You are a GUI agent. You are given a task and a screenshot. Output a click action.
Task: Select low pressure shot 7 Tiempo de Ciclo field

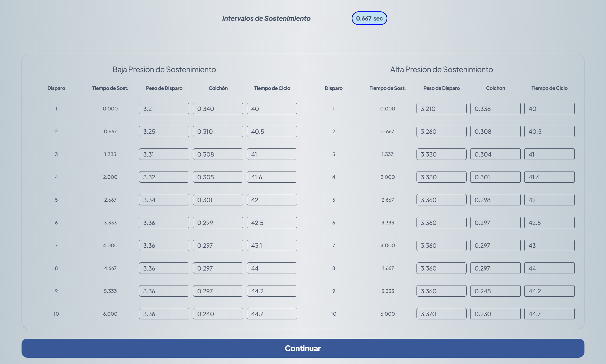[272, 245]
